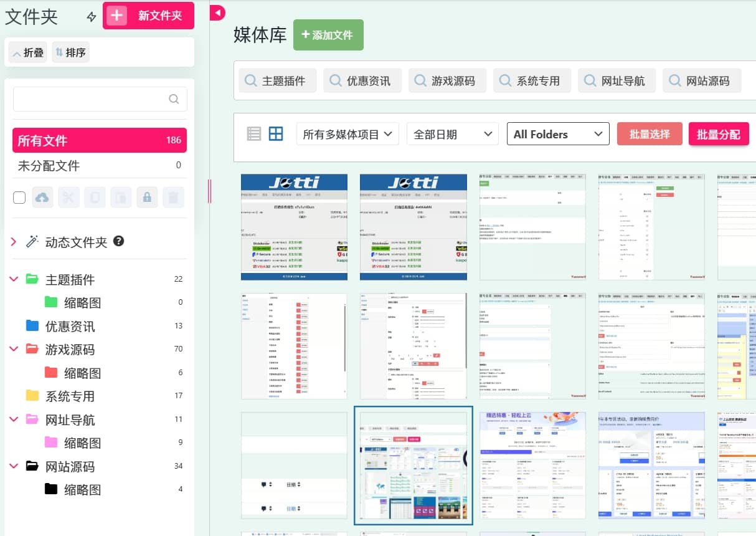Click the 新文件夹 button
This screenshot has width=756, height=536.
pos(148,16)
